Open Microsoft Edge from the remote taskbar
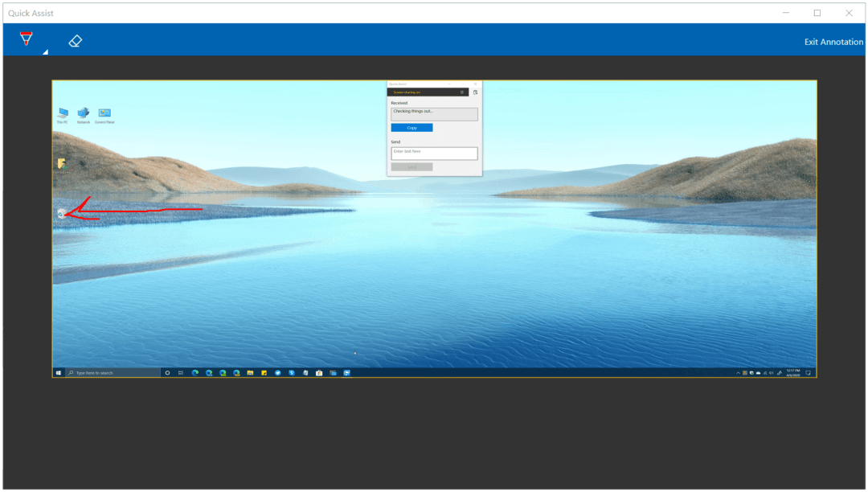Screen dimensions: 868x492 [x=194, y=372]
